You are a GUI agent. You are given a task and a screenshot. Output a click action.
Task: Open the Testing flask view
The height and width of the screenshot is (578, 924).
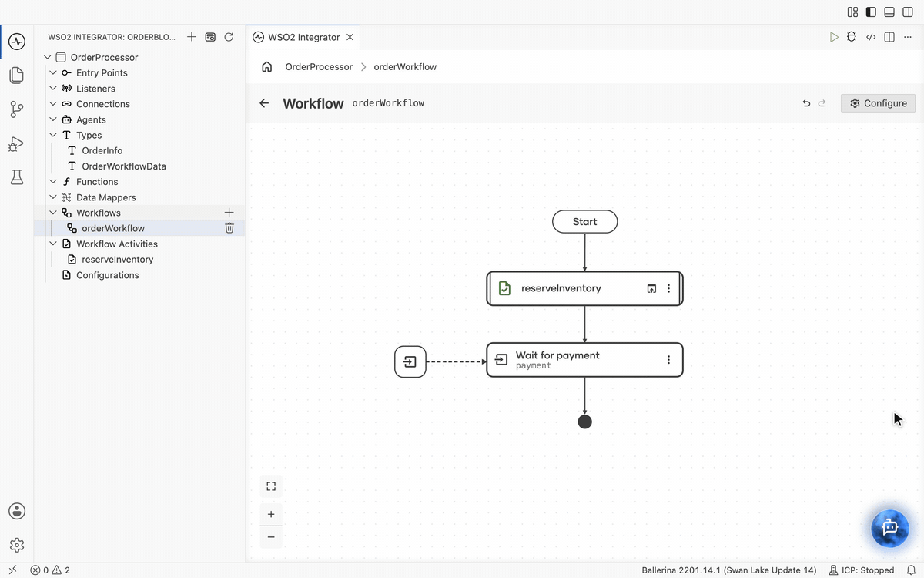point(17,177)
